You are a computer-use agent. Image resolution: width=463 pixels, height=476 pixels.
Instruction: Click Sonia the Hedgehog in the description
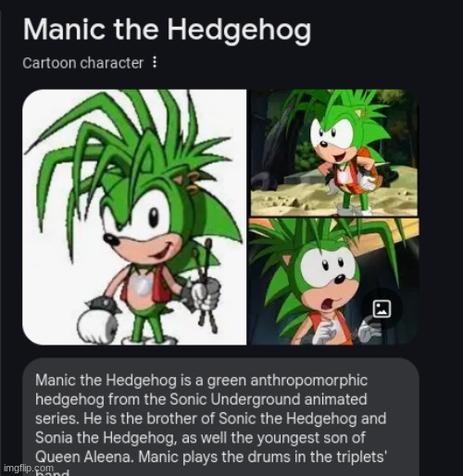pyautogui.click(x=106, y=438)
